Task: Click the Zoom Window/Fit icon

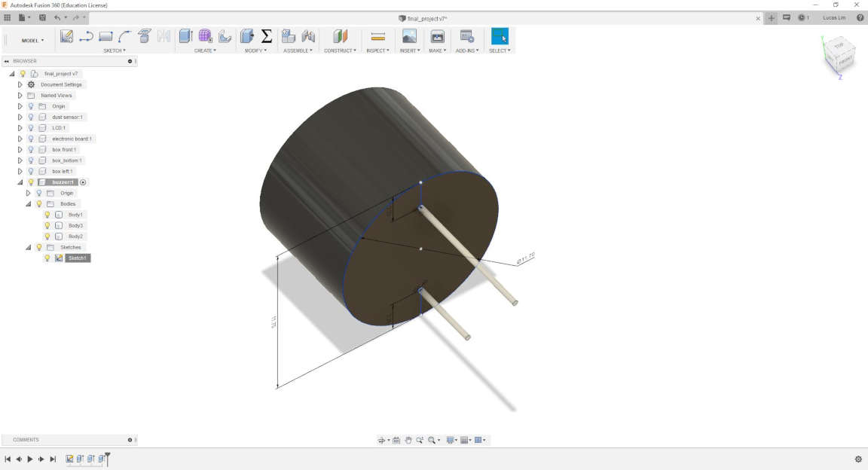Action: (431, 440)
